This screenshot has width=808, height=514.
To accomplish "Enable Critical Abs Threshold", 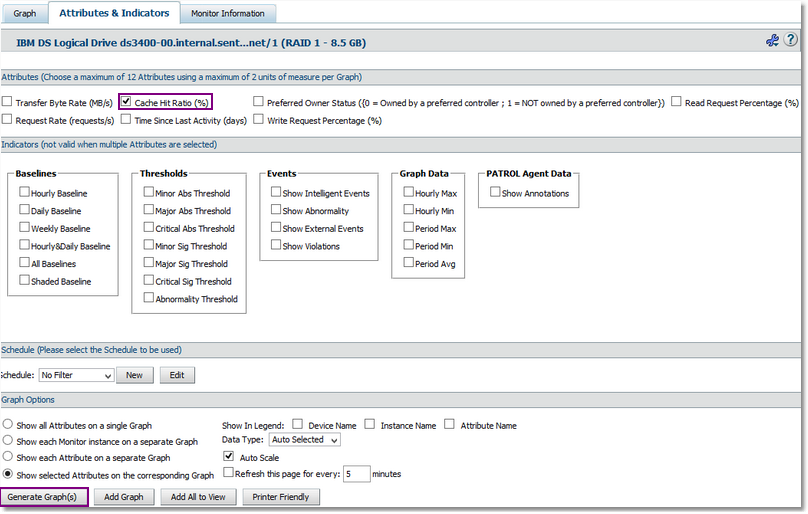I will [x=148, y=227].
